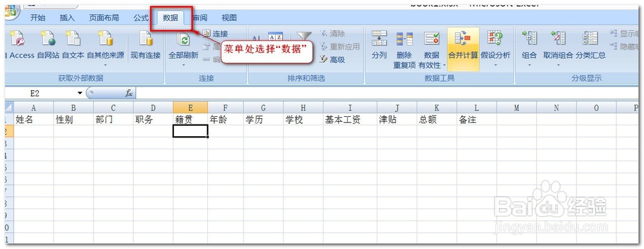Select column header A
The width and height of the screenshot is (644, 249).
point(33,108)
